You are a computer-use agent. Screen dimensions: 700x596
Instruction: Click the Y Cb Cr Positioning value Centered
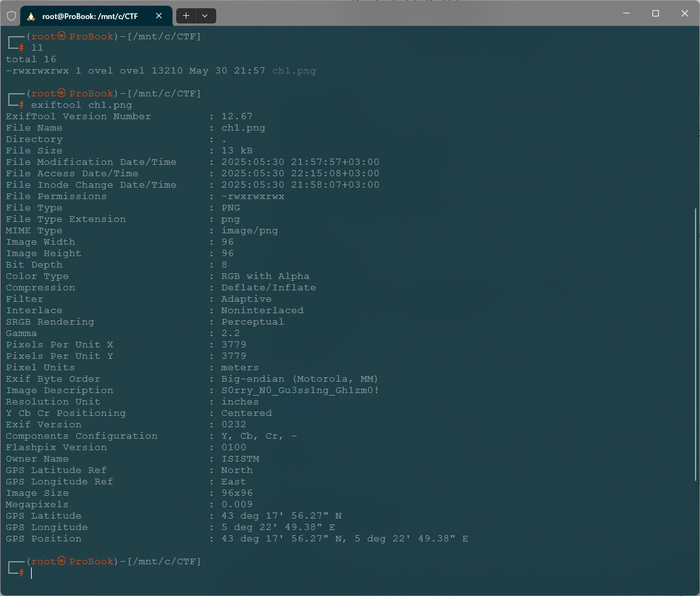pos(247,413)
